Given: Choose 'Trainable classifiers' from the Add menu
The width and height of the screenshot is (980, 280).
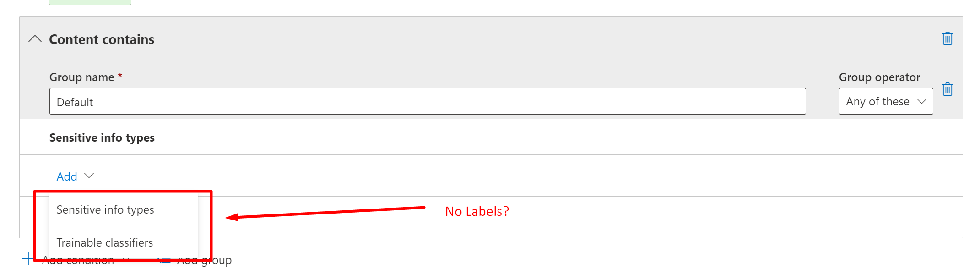Looking at the screenshot, I should pyautogui.click(x=105, y=242).
